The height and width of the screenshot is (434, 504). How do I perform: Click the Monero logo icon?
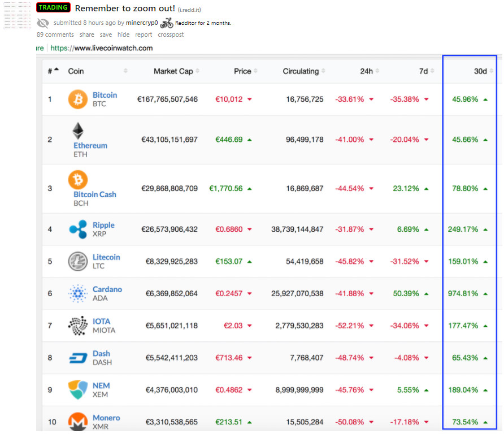[78, 422]
